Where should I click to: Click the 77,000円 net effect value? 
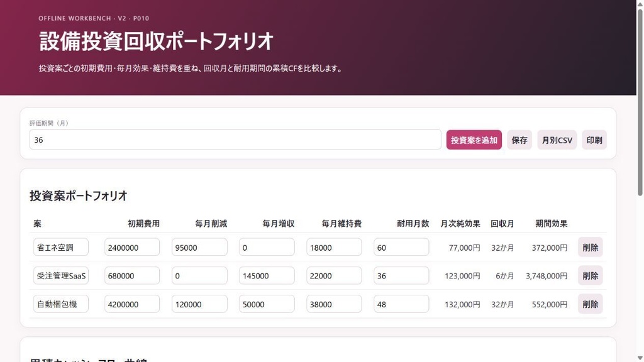[x=465, y=248]
